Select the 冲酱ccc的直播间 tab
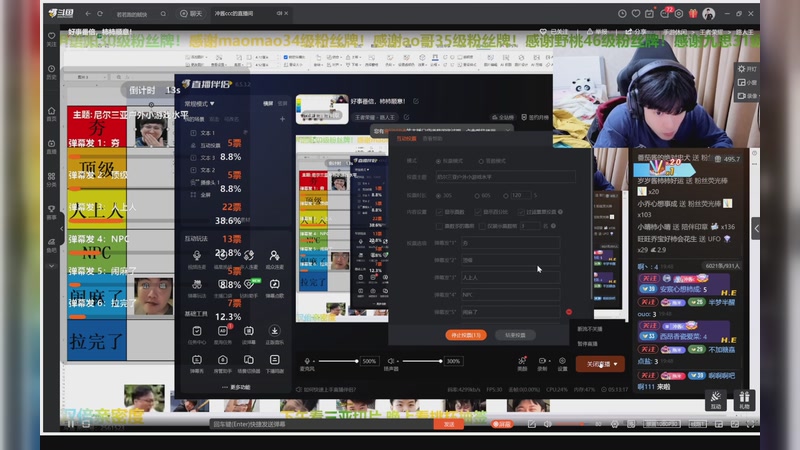Viewport: 800px width, 450px height. (234, 14)
